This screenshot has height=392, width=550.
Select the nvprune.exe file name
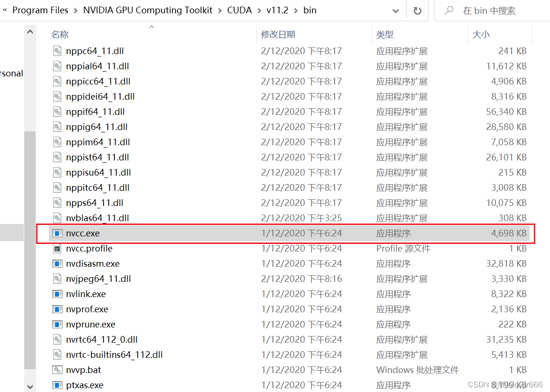(91, 324)
